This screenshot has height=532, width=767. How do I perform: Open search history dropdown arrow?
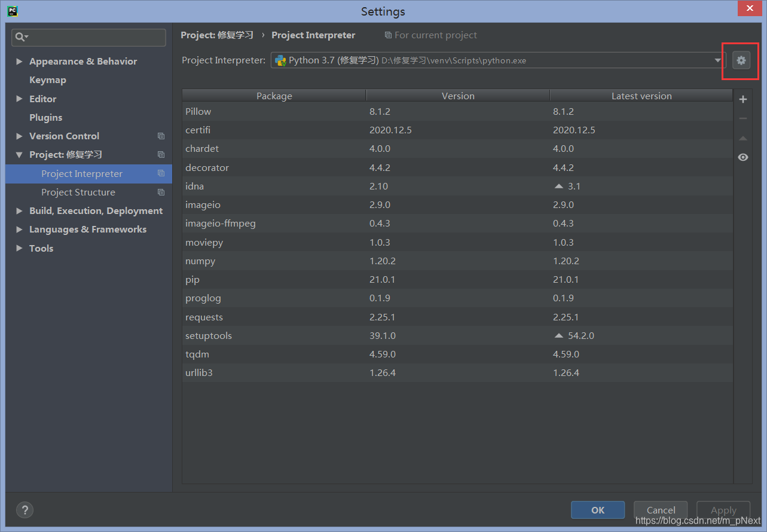pos(27,38)
